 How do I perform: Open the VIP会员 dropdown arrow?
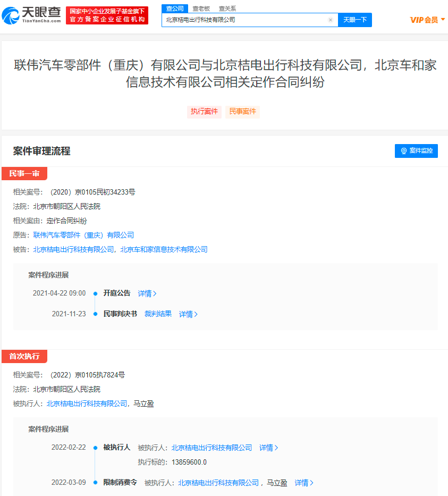coord(442,20)
